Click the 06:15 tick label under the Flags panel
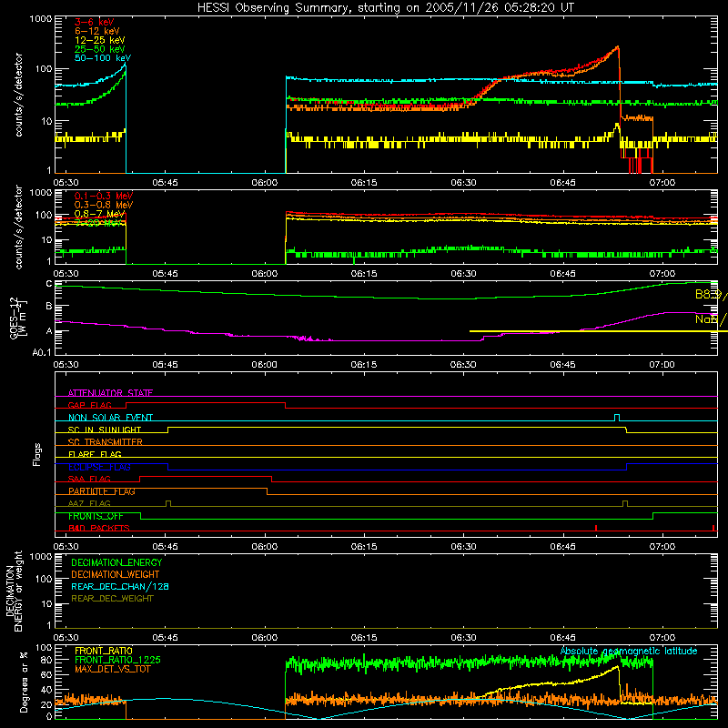Screen dimensions: 728x728 [x=364, y=547]
